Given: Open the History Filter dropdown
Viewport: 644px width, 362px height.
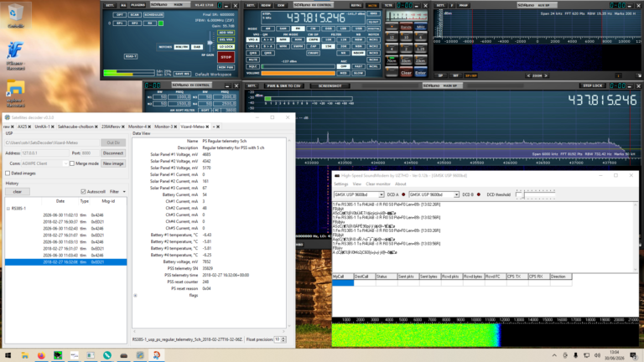Looking at the screenshot, I should point(117,192).
